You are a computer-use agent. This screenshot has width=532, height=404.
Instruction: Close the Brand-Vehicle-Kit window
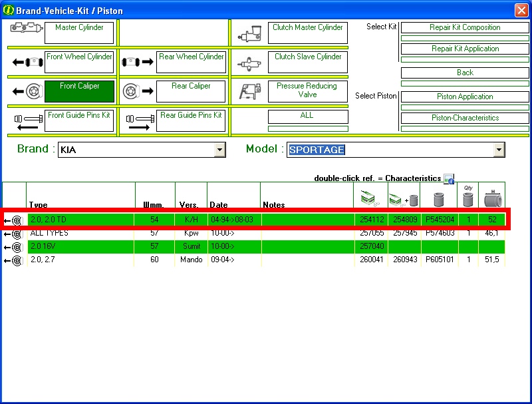point(521,10)
